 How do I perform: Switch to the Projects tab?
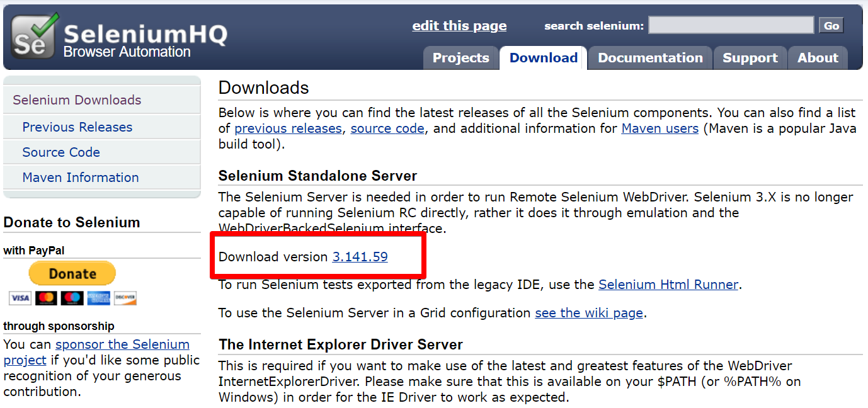[x=460, y=57]
